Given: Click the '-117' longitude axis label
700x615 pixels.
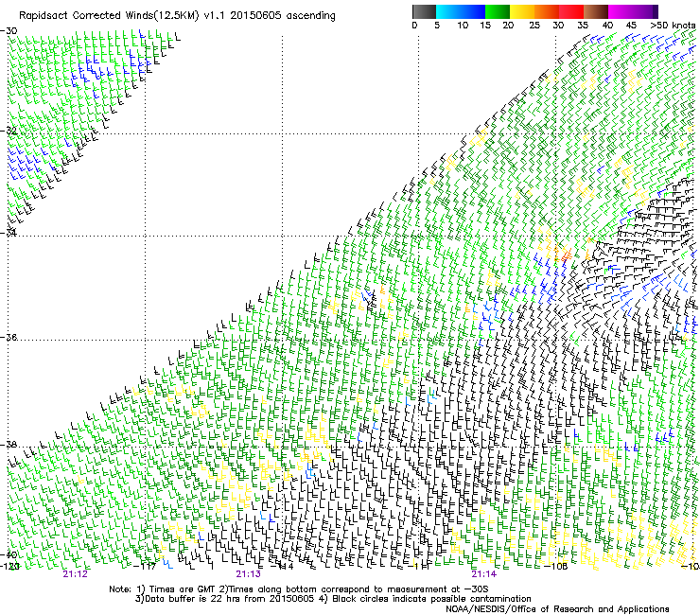Looking at the screenshot, I should pos(145,567).
